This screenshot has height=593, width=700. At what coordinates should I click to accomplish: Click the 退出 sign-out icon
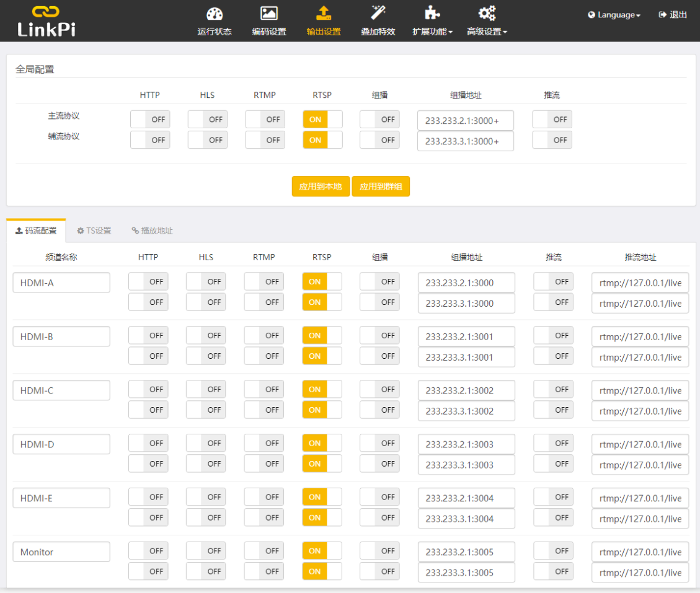(663, 15)
